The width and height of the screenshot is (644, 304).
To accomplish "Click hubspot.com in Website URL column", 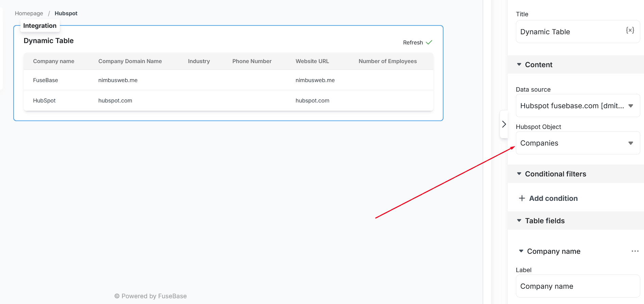I will click(312, 100).
